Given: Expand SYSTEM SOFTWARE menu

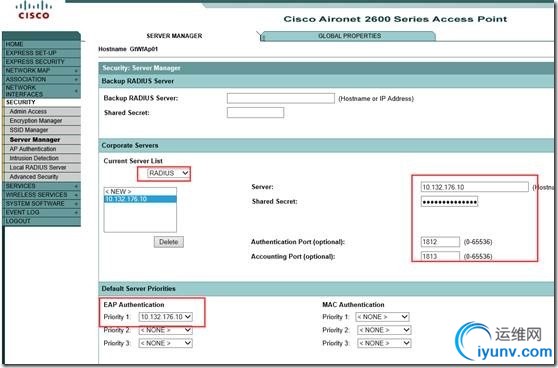Looking at the screenshot, I should (42, 204).
